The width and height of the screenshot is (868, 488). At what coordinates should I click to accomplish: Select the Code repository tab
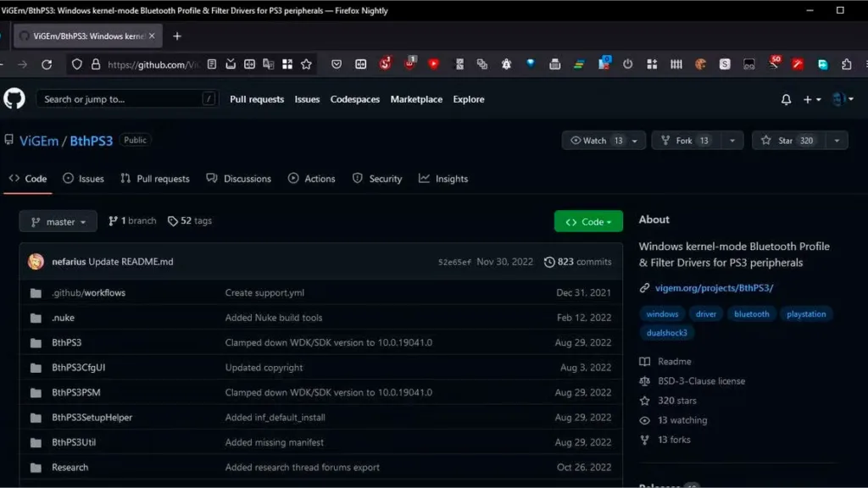tap(28, 179)
